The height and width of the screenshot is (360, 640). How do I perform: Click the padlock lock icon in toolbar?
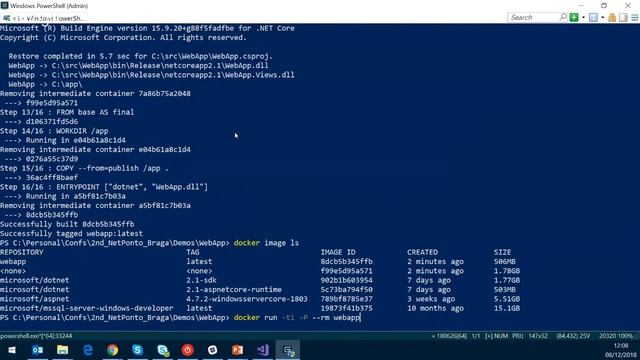coord(612,17)
